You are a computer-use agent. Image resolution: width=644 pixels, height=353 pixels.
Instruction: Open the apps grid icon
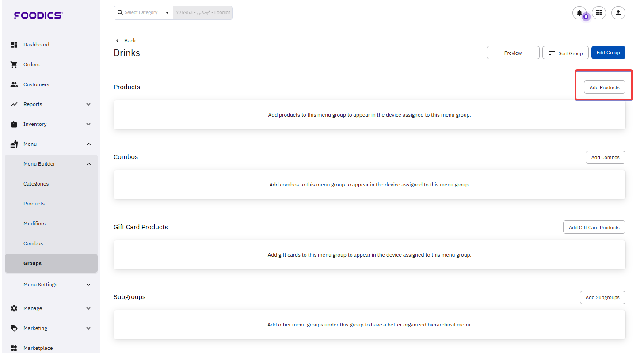599,13
